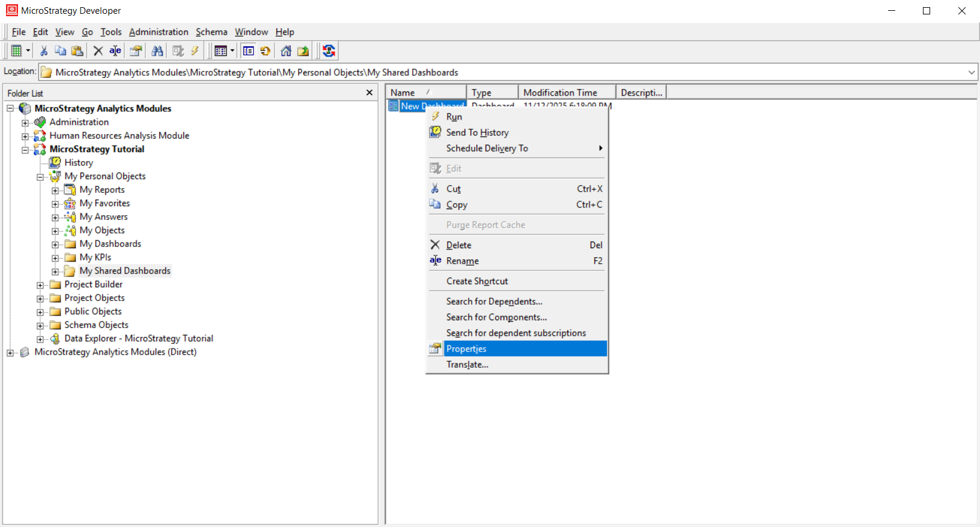Expand the Administration tree node

pos(25,123)
